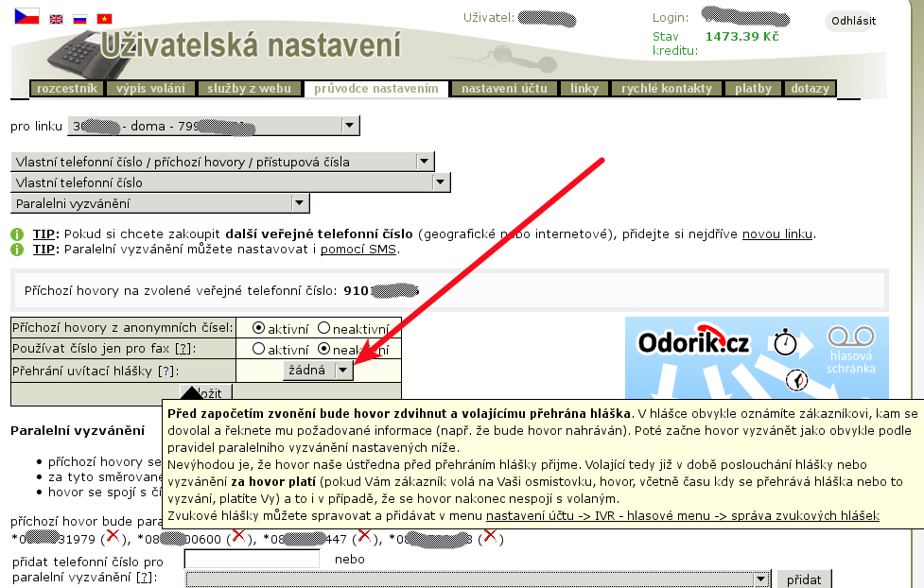This screenshot has width=924, height=588.
Task: Choose the Russian flag language icon
Action: (80, 18)
